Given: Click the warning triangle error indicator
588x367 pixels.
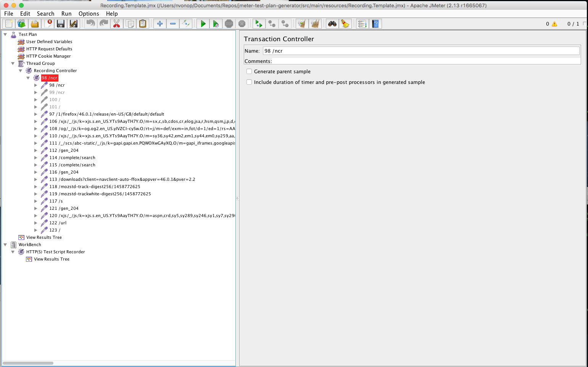Looking at the screenshot, I should point(554,24).
